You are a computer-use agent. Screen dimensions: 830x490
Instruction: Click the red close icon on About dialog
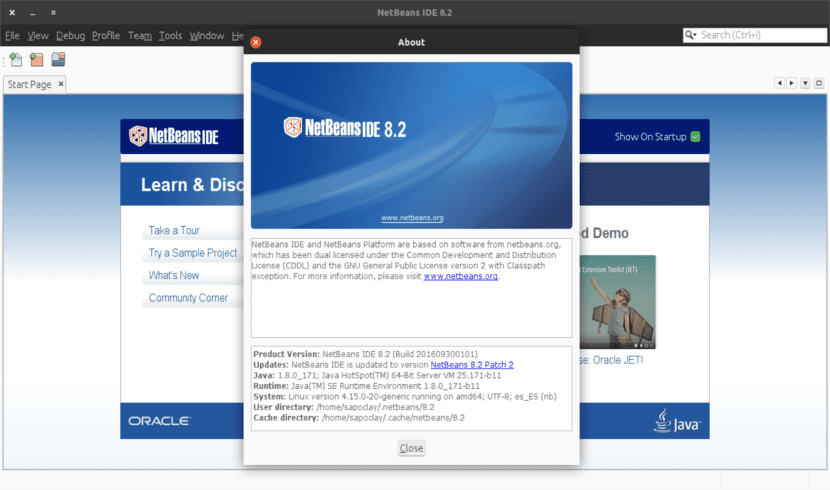(256, 42)
